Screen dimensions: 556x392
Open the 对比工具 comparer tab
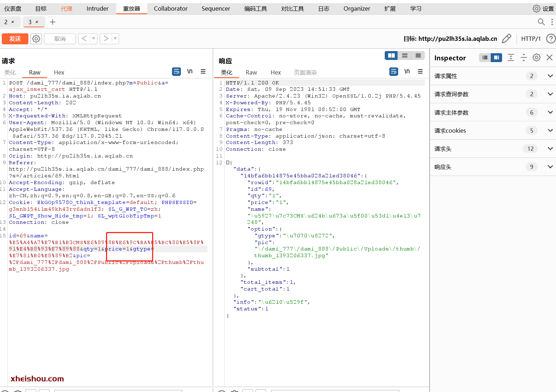pyautogui.click(x=293, y=9)
